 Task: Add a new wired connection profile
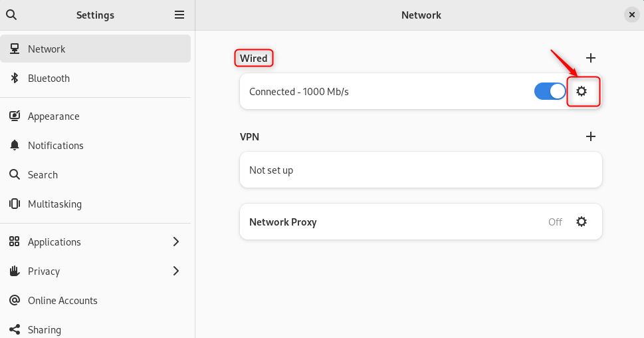coord(591,58)
